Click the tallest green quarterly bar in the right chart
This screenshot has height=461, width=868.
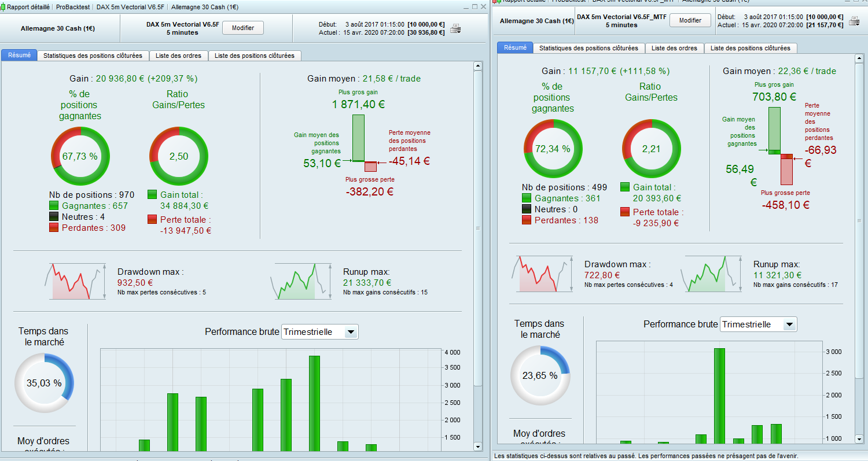click(719, 396)
